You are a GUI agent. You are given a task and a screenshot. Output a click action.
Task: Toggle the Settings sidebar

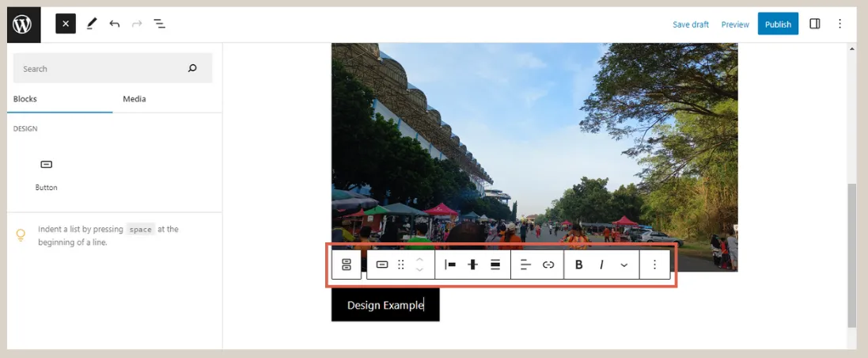[814, 24]
